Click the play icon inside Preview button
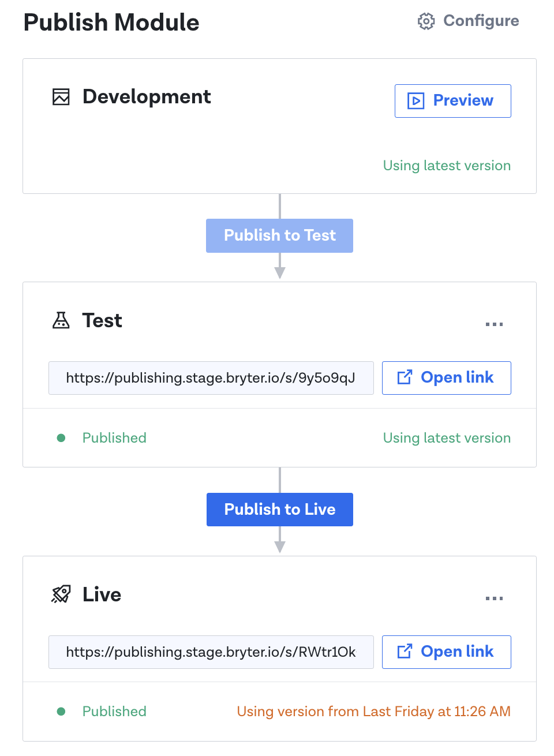This screenshot has height=756, width=554. point(415,101)
